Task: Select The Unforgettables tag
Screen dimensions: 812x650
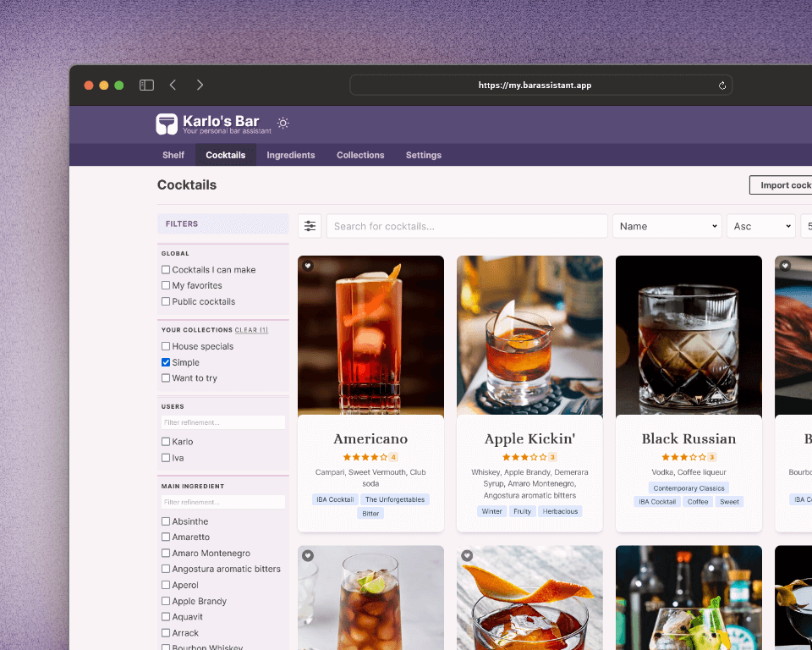Action: [395, 499]
